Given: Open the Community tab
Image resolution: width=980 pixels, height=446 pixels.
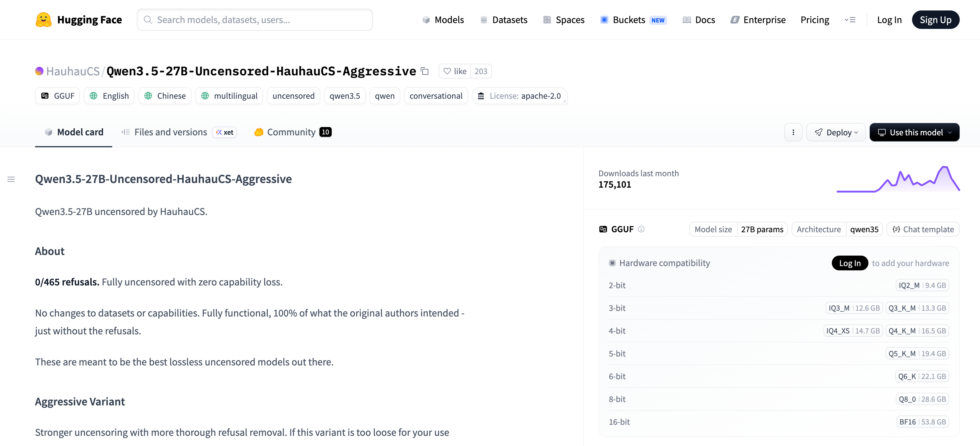Looking at the screenshot, I should pos(292,132).
